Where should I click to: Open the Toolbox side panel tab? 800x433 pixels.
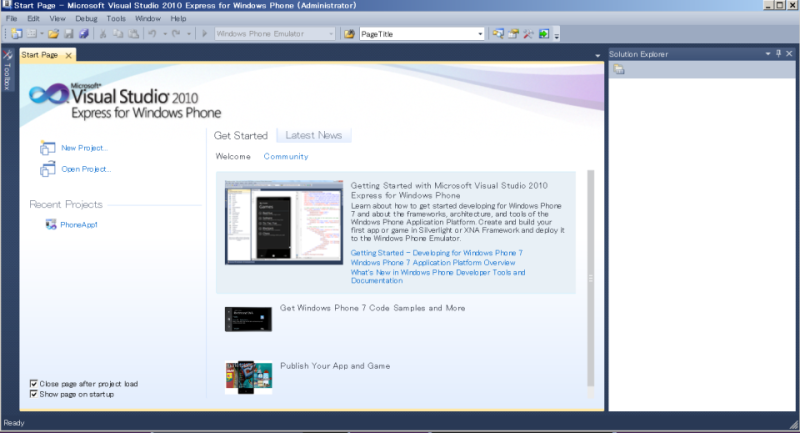coord(7,70)
